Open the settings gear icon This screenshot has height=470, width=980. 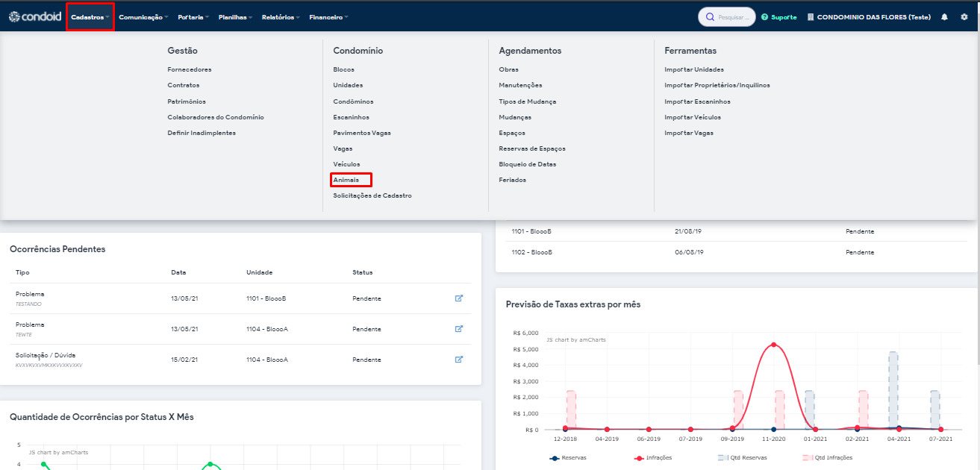pos(964,16)
